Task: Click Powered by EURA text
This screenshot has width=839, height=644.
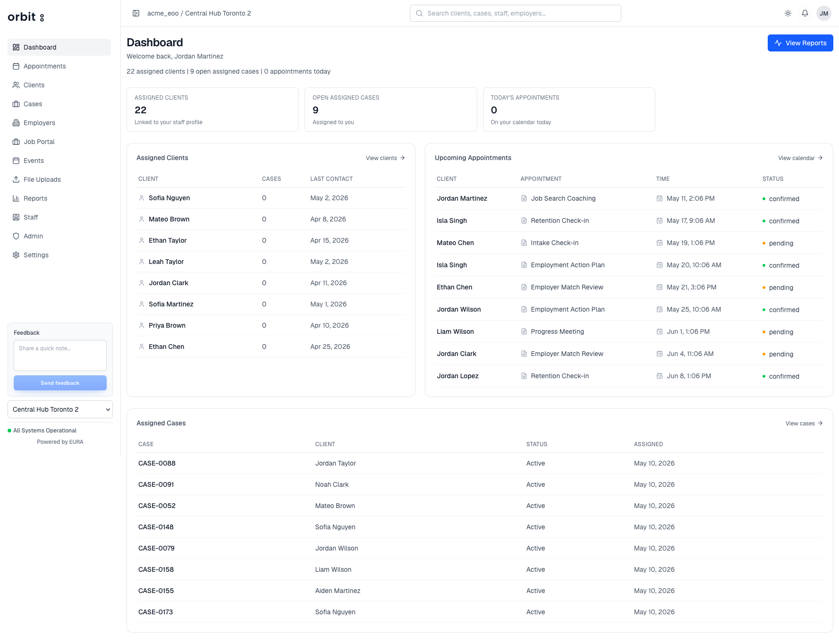Action: pyautogui.click(x=60, y=442)
